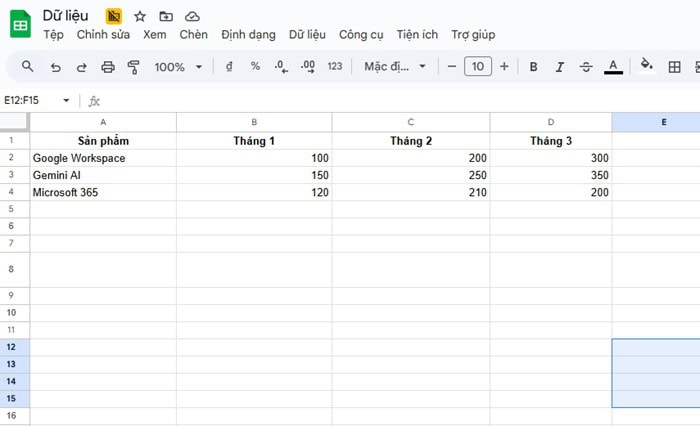Move the document to a folder
Image resolution: width=700 pixels, height=426 pixels.
166,17
